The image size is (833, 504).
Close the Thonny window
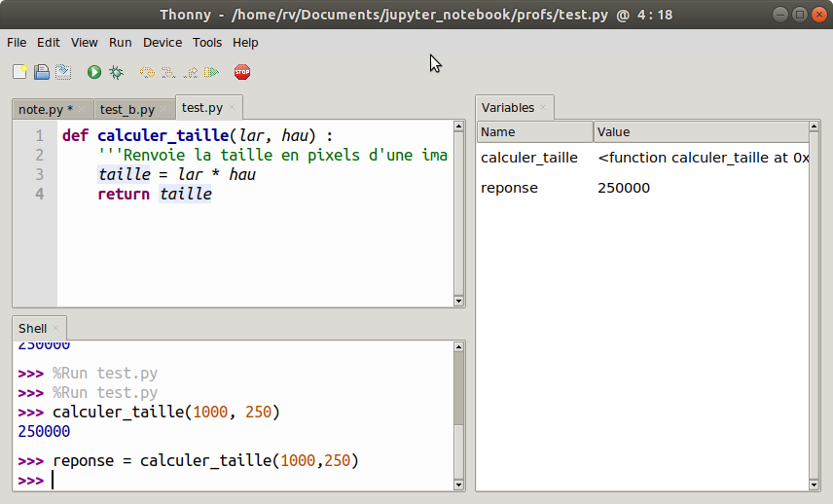coord(819,15)
